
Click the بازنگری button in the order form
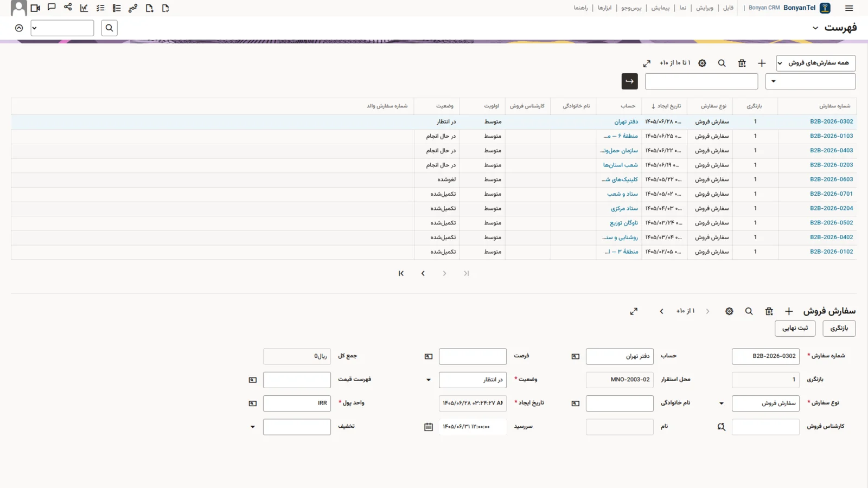pos(839,328)
